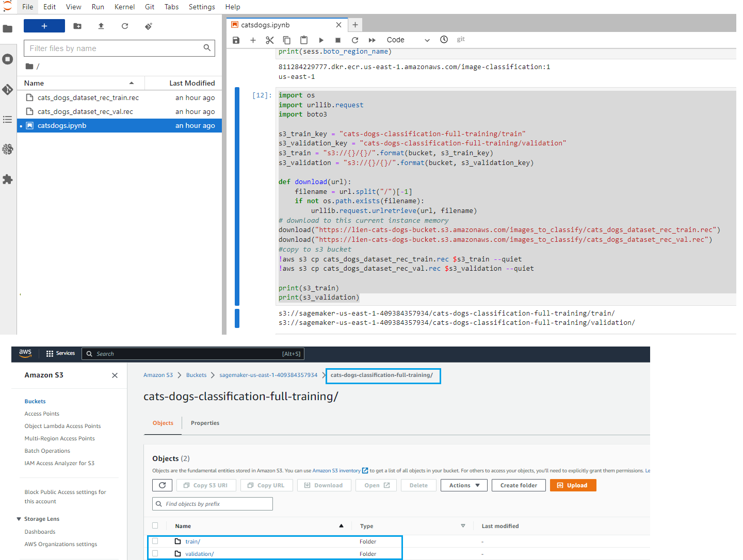The width and height of the screenshot is (743, 560).
Task: Tick the checkbox for train/ folder
Action: coord(155,541)
